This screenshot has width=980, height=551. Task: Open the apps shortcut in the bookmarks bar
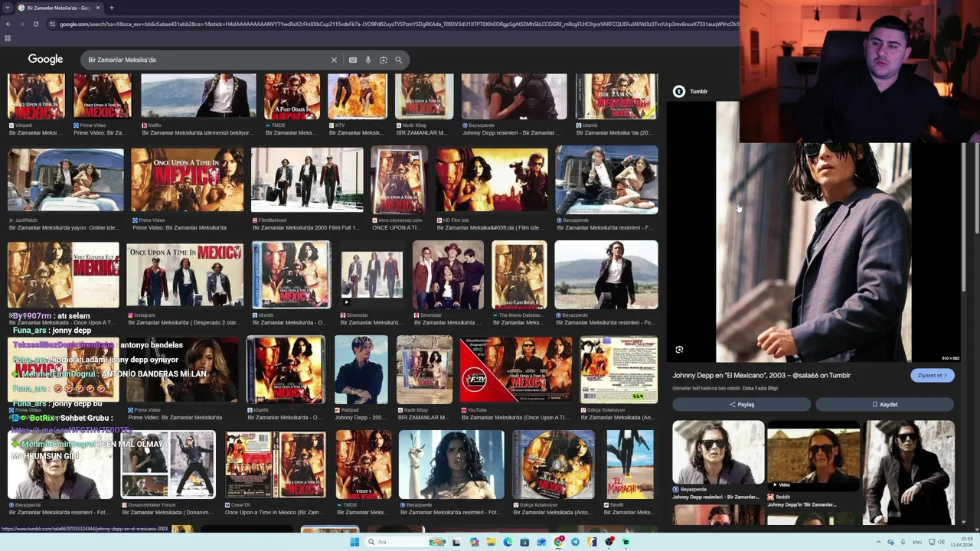[8, 37]
